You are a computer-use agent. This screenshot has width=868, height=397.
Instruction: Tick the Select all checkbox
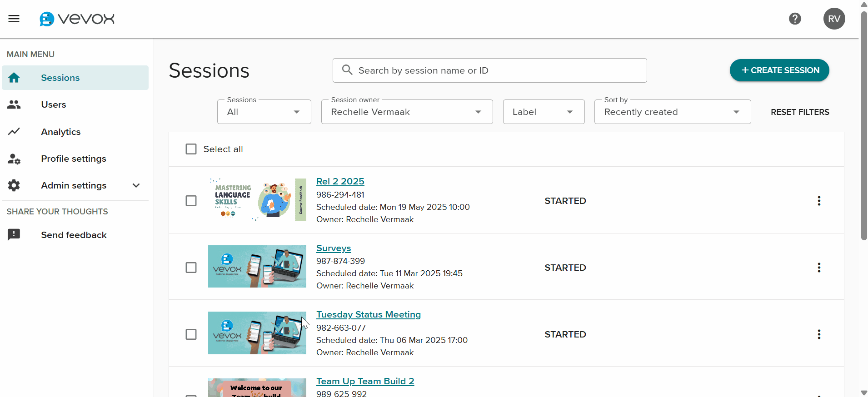(x=191, y=149)
